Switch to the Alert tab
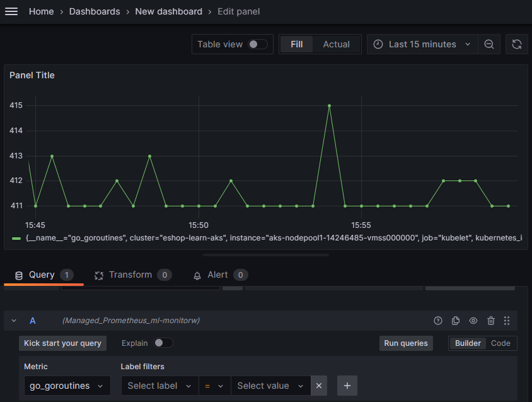The height and width of the screenshot is (402, 532). click(x=219, y=275)
